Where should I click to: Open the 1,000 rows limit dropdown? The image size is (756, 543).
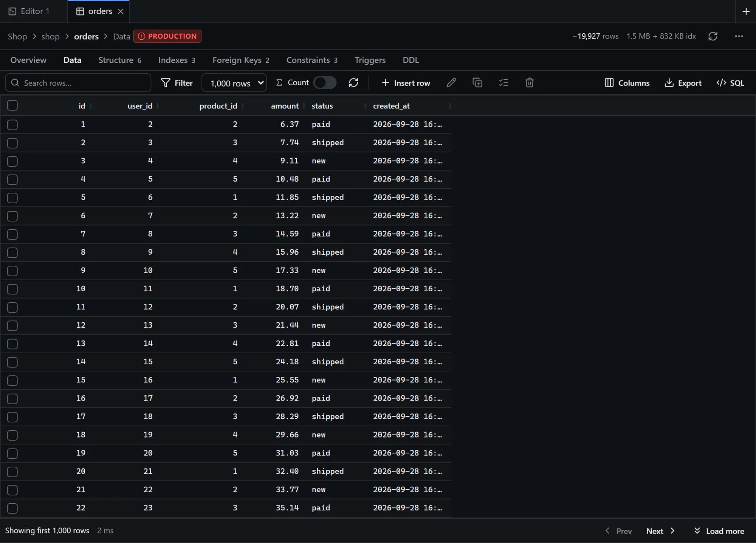pyautogui.click(x=234, y=83)
